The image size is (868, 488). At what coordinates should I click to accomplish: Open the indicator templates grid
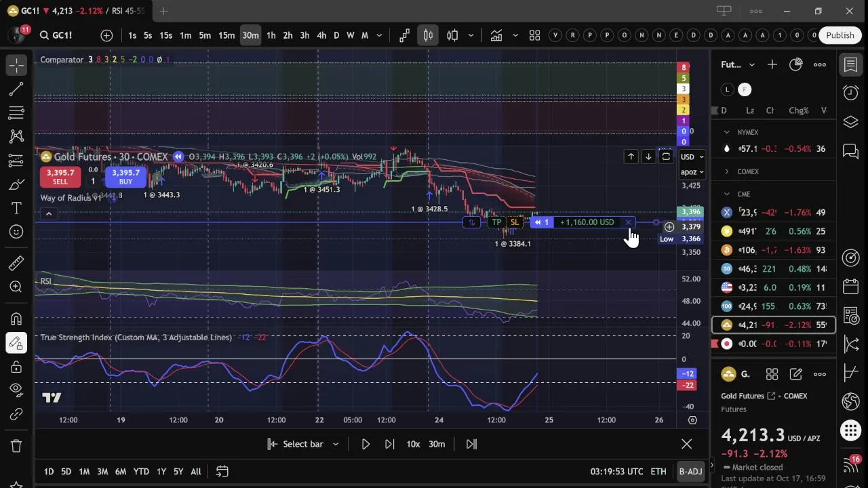534,35
